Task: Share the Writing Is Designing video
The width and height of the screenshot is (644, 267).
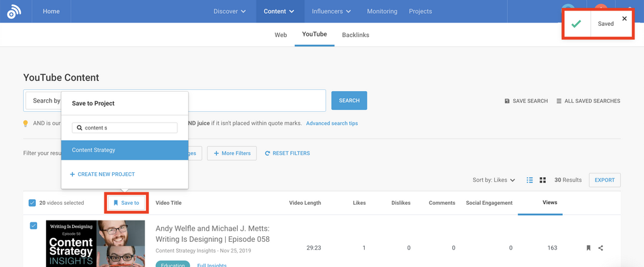Action: click(x=601, y=248)
